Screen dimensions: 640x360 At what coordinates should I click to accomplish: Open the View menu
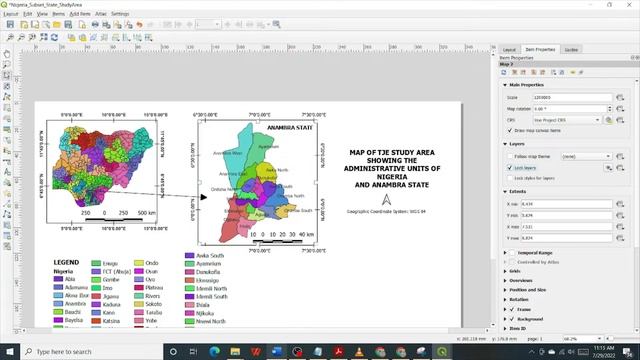click(42, 14)
